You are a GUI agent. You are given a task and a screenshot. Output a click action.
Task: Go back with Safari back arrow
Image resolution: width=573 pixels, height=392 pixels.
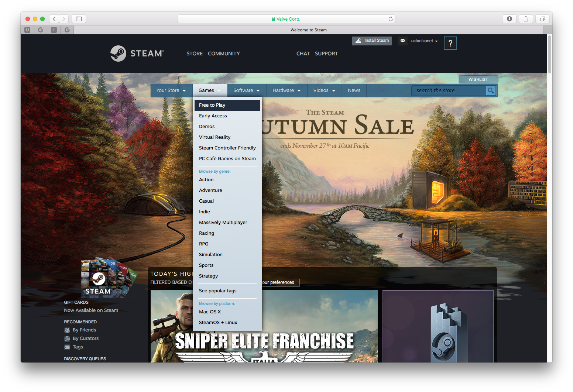[x=54, y=19]
